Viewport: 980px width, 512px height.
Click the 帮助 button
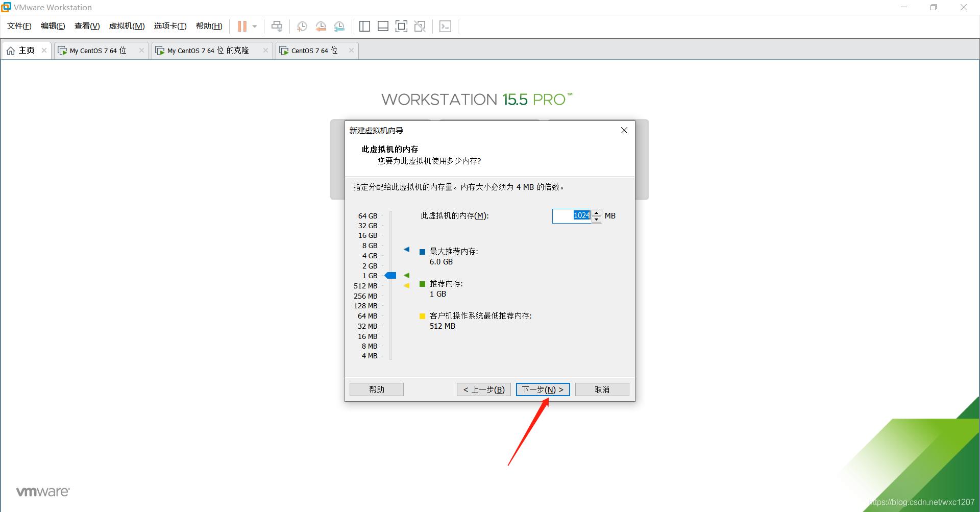click(377, 389)
